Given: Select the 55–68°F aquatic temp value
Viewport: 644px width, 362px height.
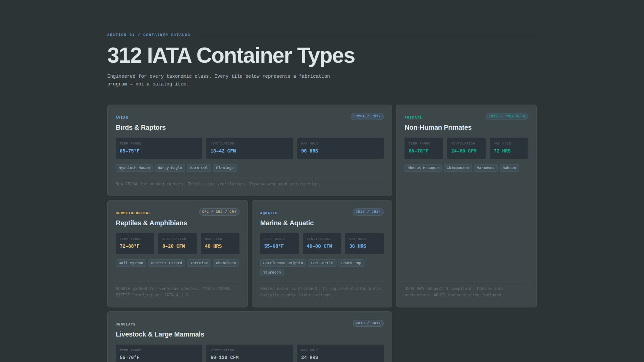Looking at the screenshot, I should [x=274, y=246].
